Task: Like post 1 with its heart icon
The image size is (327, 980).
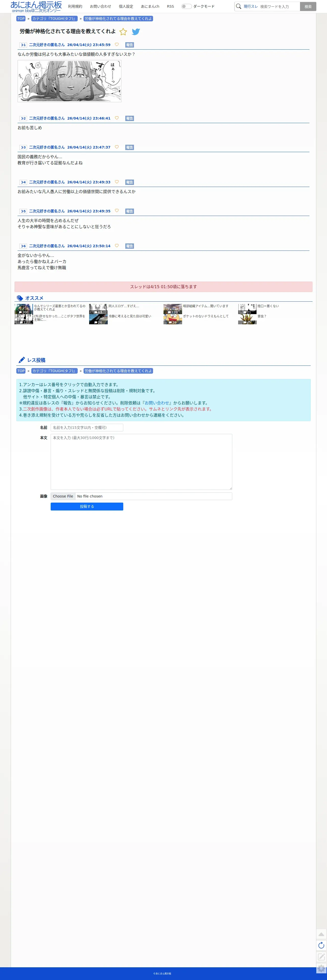Action: pos(117,45)
